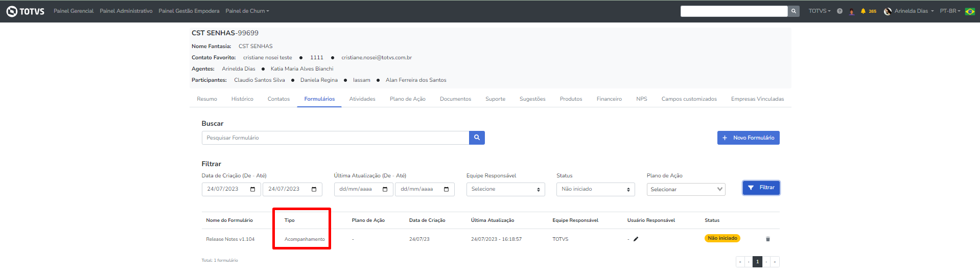
Task: Open the Painel de Churn menu
Action: (x=247, y=11)
